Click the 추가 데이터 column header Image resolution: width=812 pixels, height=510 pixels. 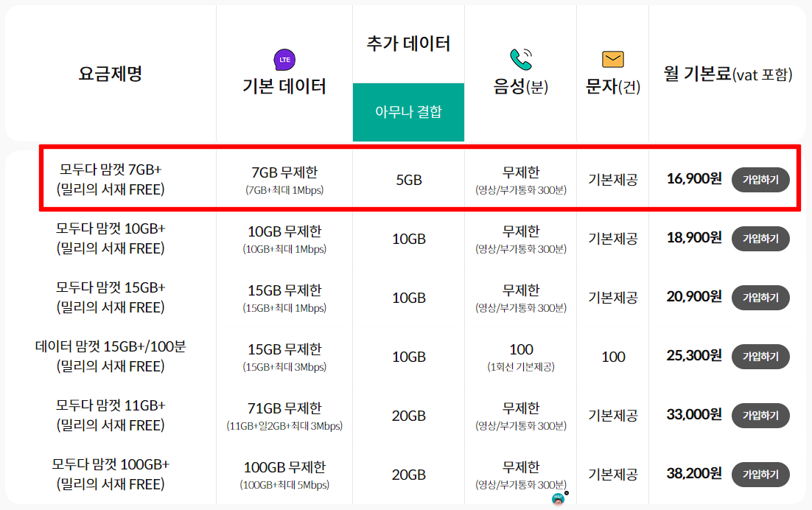point(408,42)
